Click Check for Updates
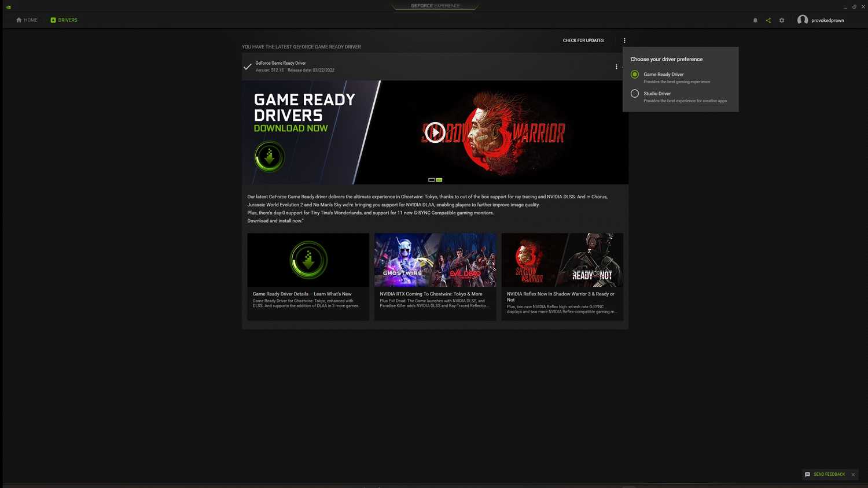 [x=583, y=40]
